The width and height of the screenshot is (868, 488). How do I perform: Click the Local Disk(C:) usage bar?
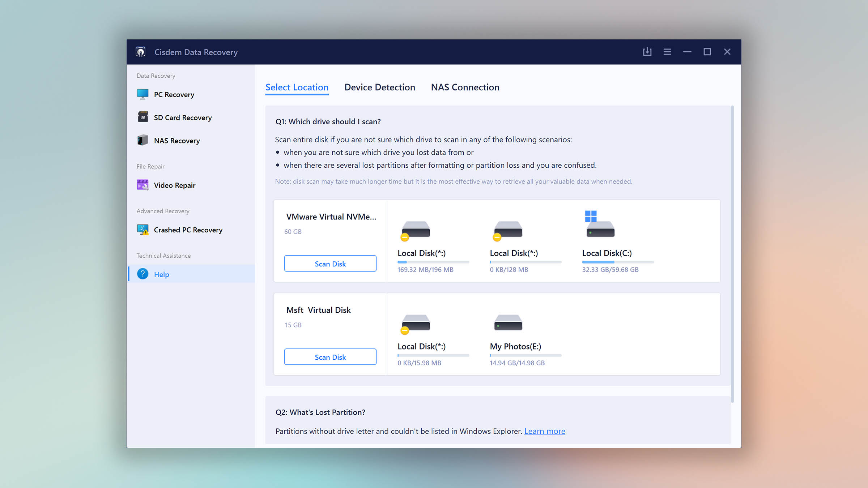tap(618, 262)
